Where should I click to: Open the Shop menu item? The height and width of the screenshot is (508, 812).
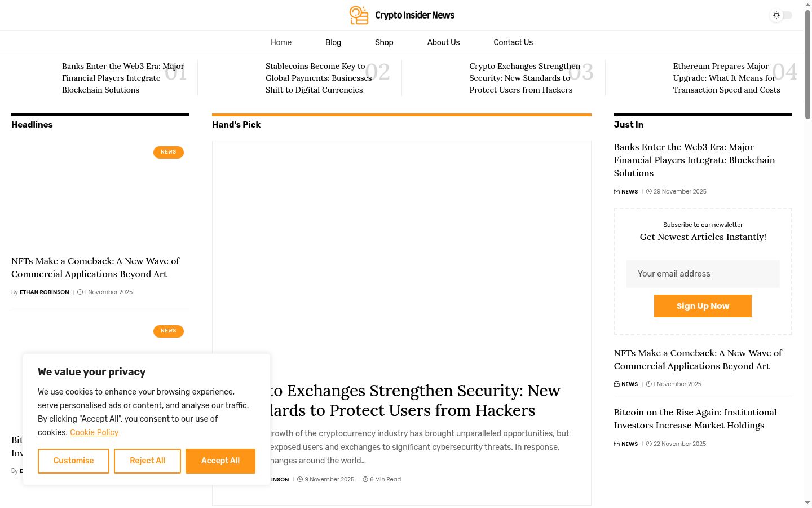(x=384, y=42)
